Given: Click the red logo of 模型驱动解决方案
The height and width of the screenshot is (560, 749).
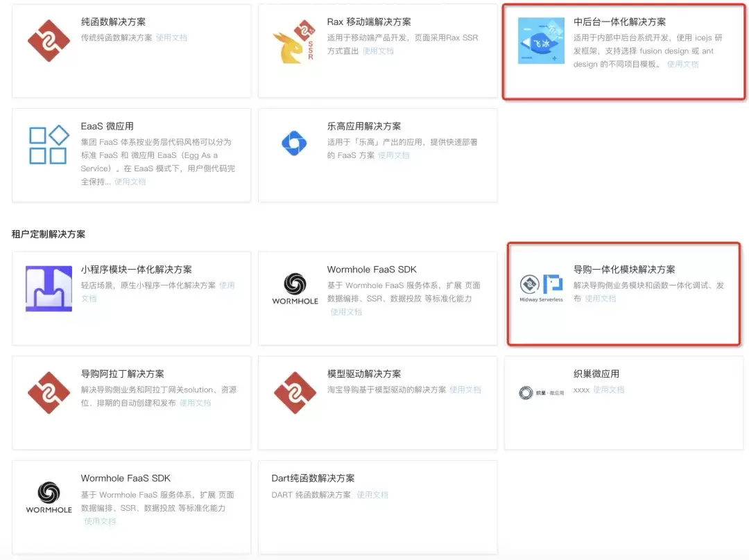Looking at the screenshot, I should (295, 393).
